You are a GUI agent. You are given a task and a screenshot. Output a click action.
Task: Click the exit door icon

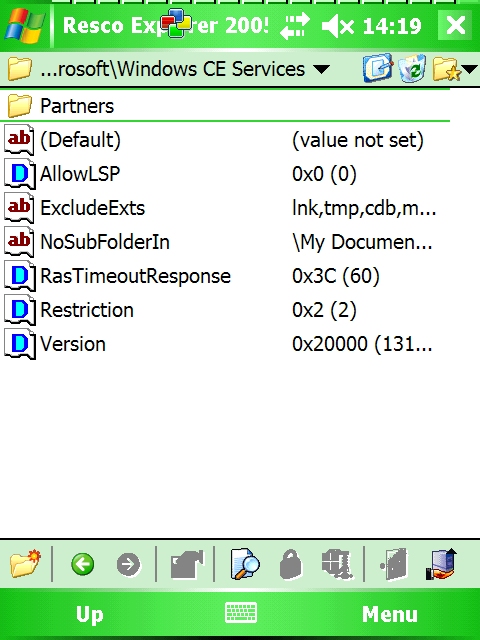pyautogui.click(x=393, y=564)
